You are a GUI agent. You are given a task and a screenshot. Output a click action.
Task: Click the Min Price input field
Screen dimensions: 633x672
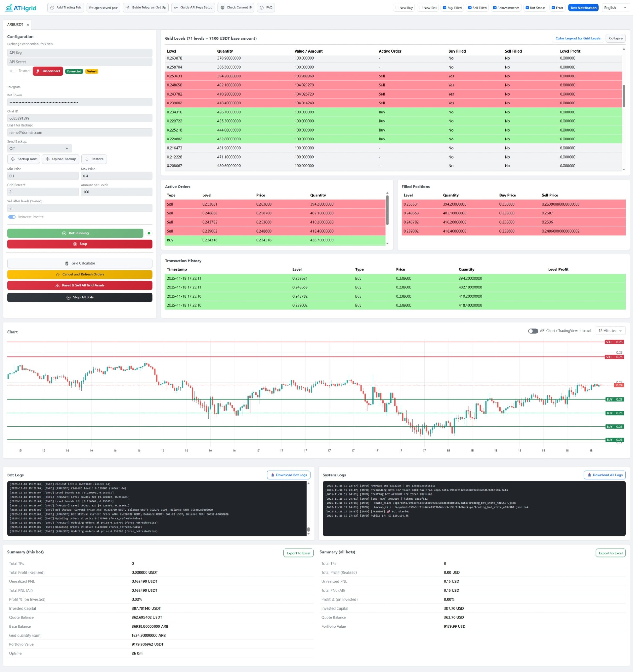point(42,176)
